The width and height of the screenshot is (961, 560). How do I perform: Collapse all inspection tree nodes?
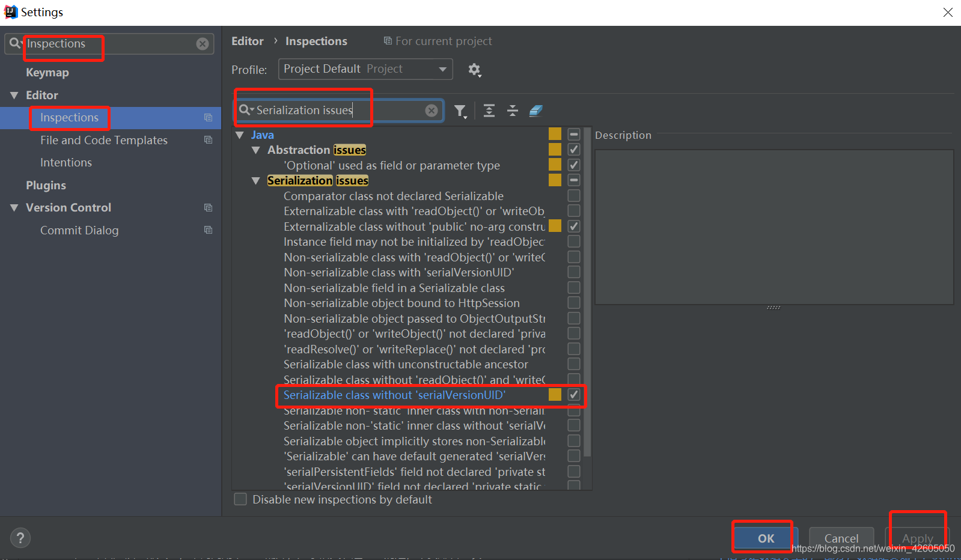tap(513, 111)
